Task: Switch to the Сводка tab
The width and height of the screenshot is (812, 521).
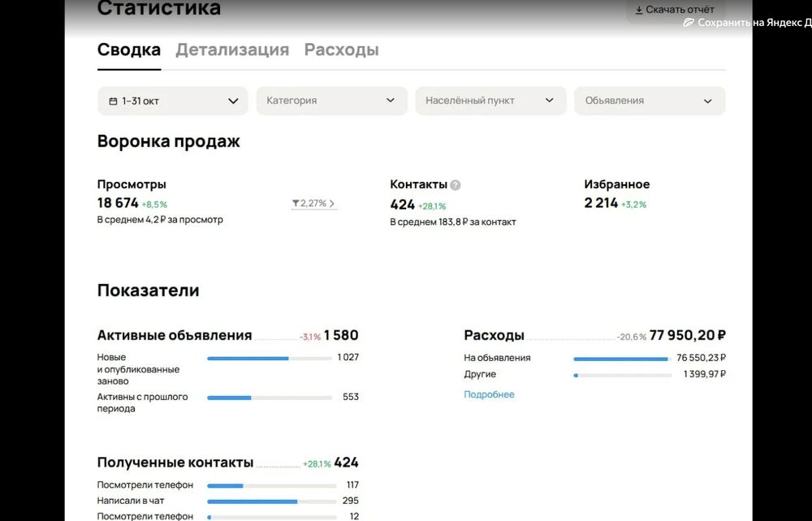Action: [x=129, y=50]
